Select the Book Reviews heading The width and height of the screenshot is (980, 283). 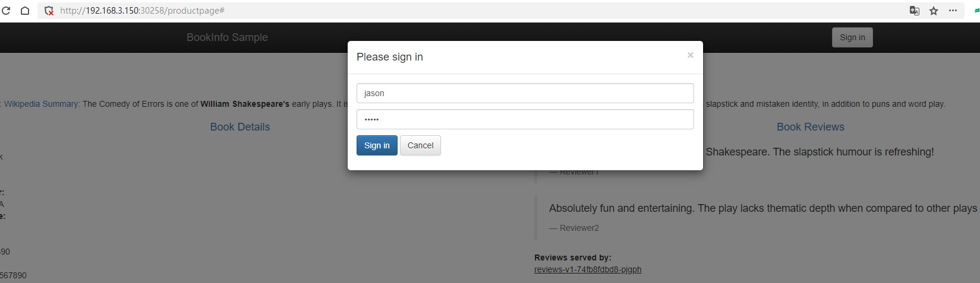[x=810, y=127]
